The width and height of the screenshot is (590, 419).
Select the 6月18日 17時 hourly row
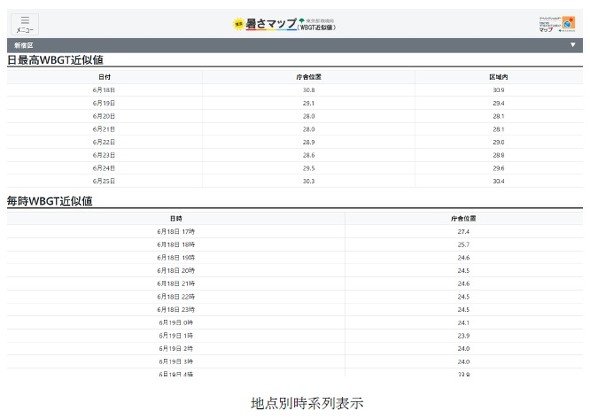tap(295, 231)
